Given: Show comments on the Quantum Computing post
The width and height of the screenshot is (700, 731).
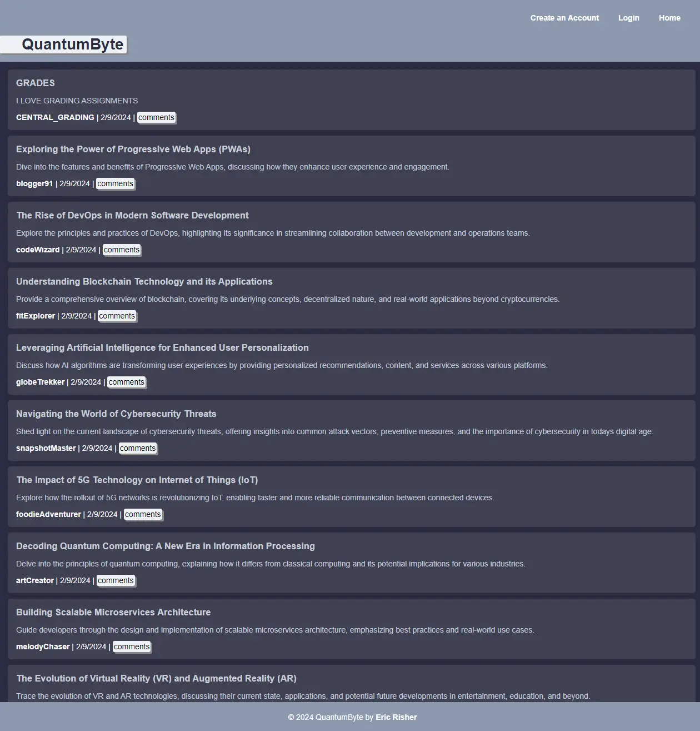Looking at the screenshot, I should (x=116, y=580).
